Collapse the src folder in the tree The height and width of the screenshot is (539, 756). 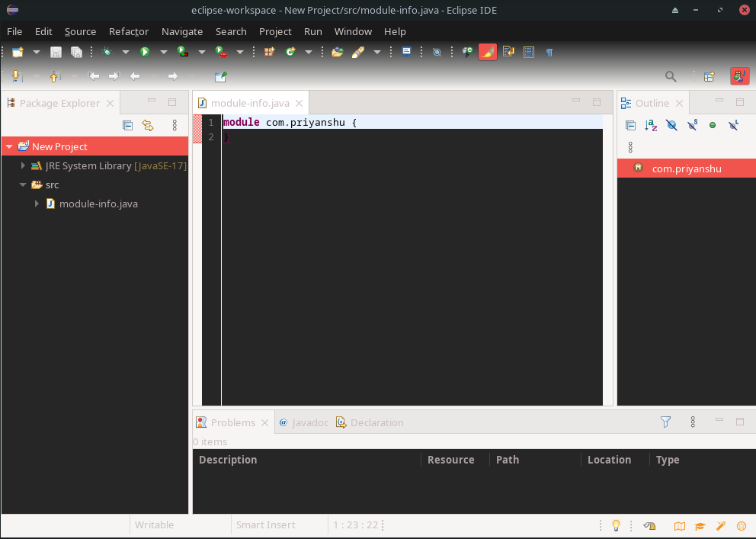pos(23,184)
